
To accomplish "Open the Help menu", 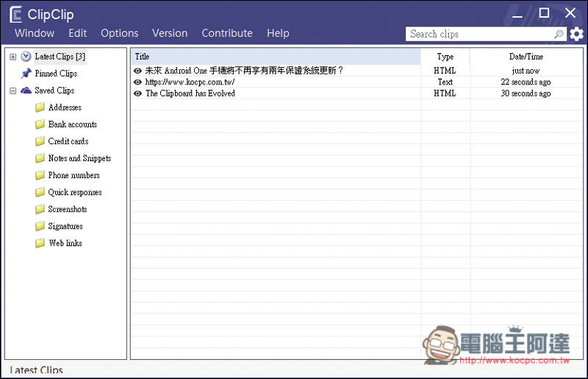I will [278, 33].
